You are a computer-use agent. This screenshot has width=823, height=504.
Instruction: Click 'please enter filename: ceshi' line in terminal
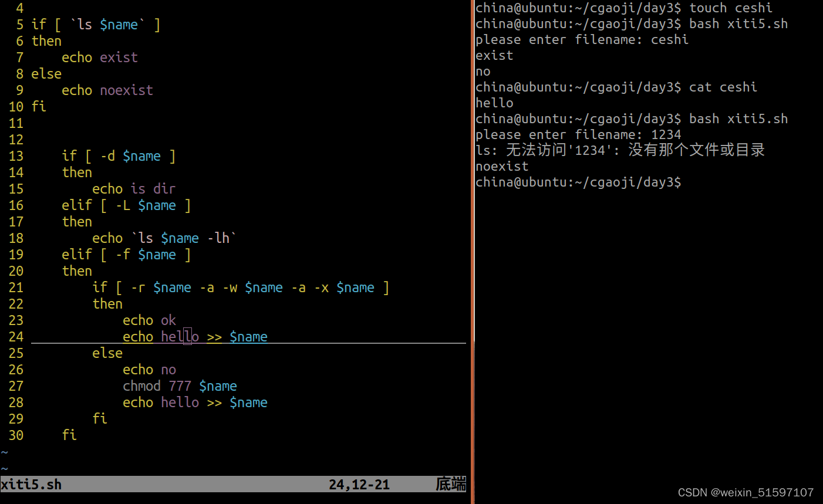pos(582,40)
